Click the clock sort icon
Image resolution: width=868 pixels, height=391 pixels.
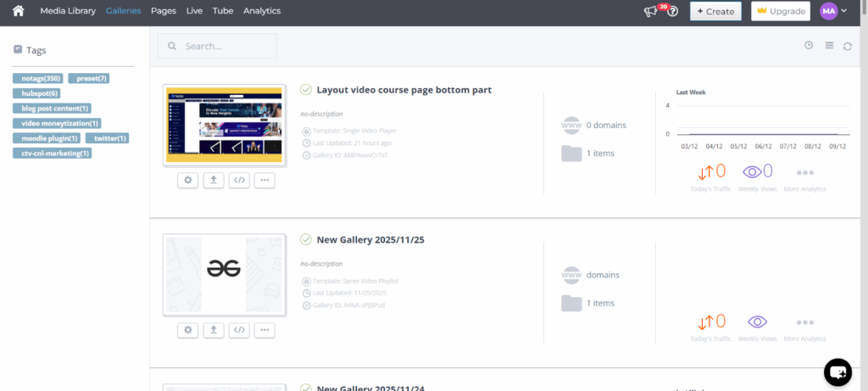pos(809,46)
